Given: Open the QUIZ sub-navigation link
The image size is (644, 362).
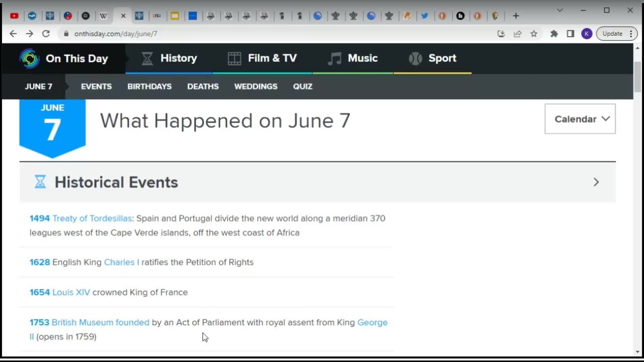Looking at the screenshot, I should pyautogui.click(x=303, y=86).
